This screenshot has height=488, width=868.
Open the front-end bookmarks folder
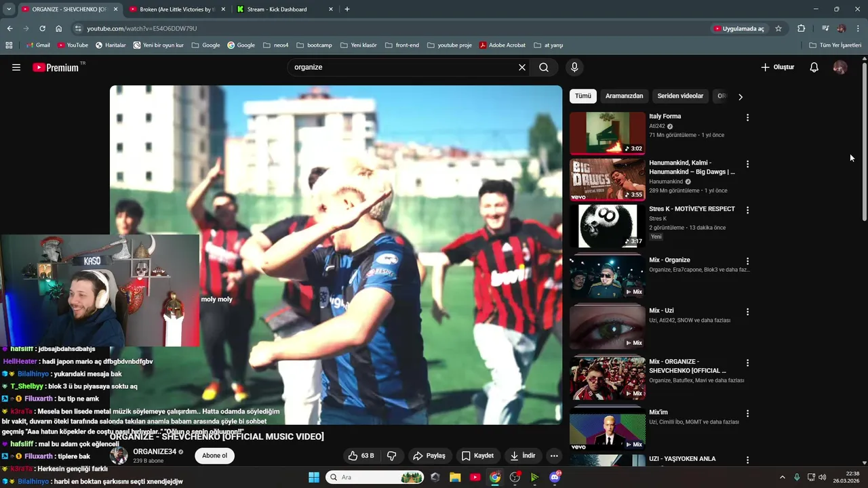tap(401, 45)
